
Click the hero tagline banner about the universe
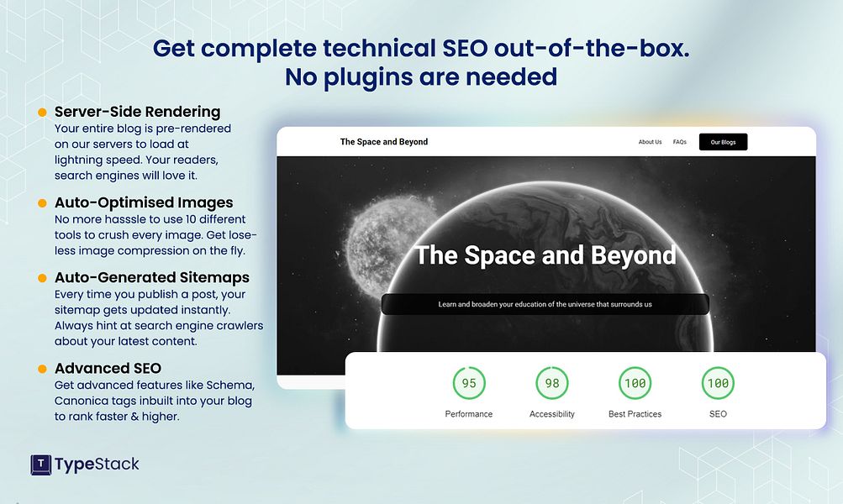pyautogui.click(x=545, y=304)
